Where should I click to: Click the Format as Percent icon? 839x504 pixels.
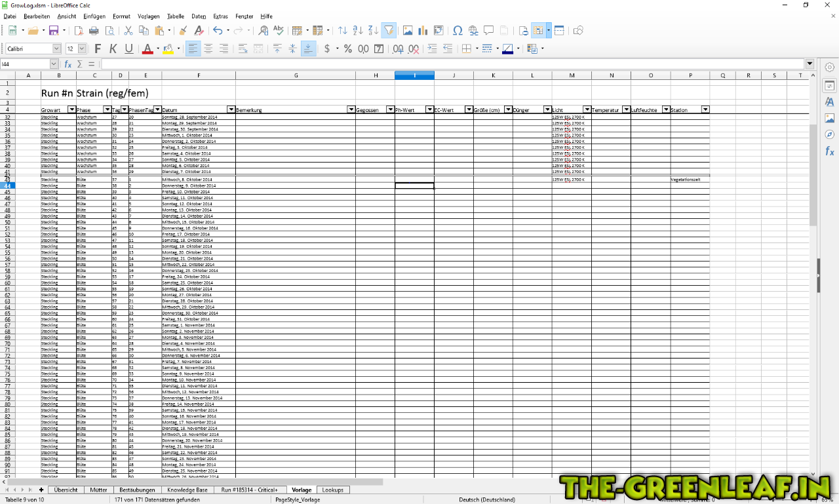tap(347, 48)
